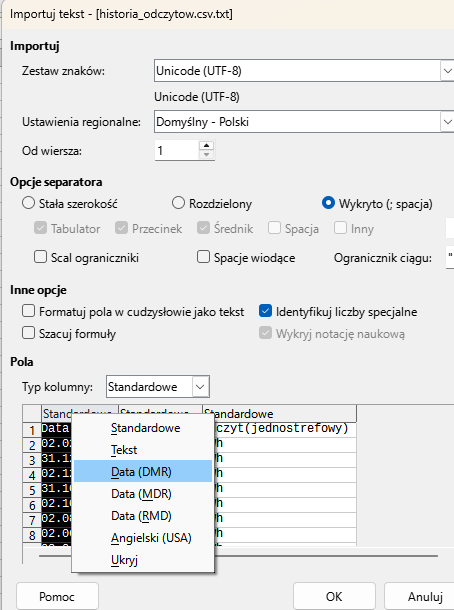Choose Data (RMD) column type
The image size is (454, 610).
pos(143,516)
